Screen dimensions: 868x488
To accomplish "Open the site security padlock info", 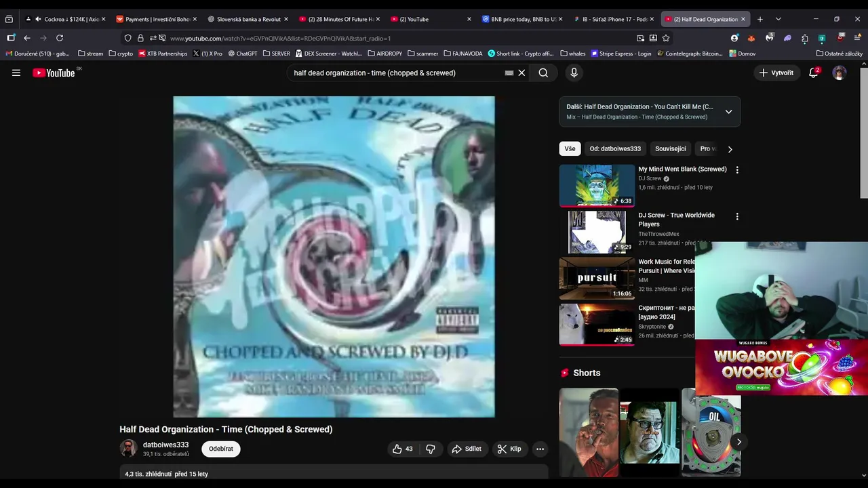I will [x=140, y=38].
